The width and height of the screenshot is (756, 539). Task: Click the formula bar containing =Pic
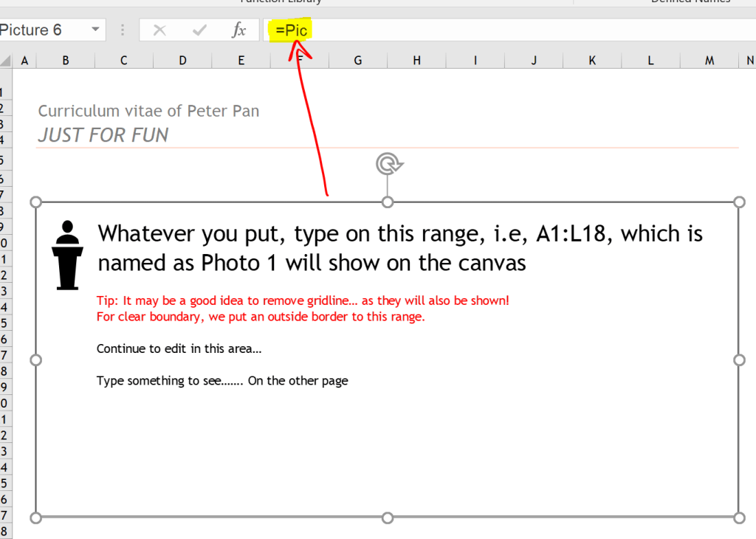[517, 30]
